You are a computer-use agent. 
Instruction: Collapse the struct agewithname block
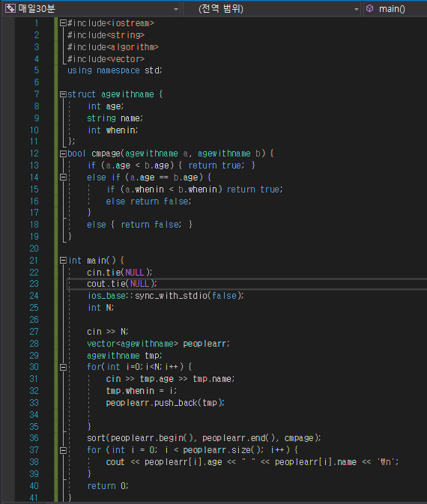pos(63,94)
